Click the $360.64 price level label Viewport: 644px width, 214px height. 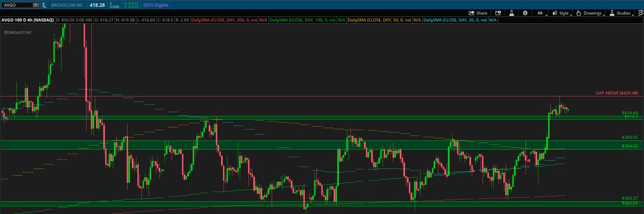click(630, 203)
